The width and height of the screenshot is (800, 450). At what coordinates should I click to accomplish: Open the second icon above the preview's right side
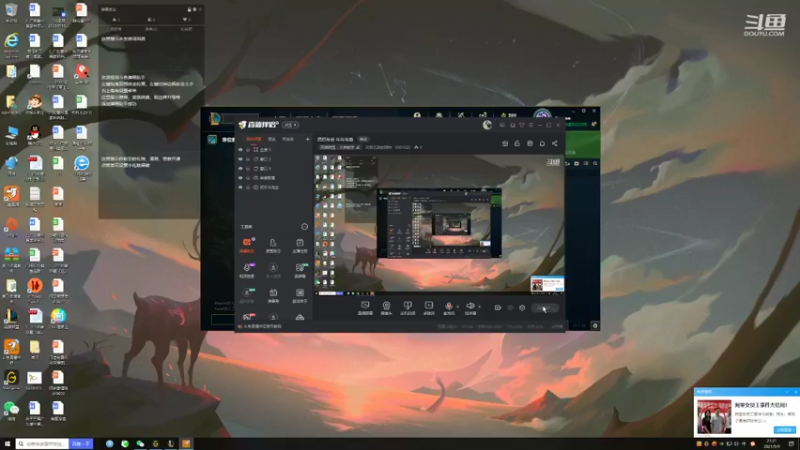[x=517, y=143]
